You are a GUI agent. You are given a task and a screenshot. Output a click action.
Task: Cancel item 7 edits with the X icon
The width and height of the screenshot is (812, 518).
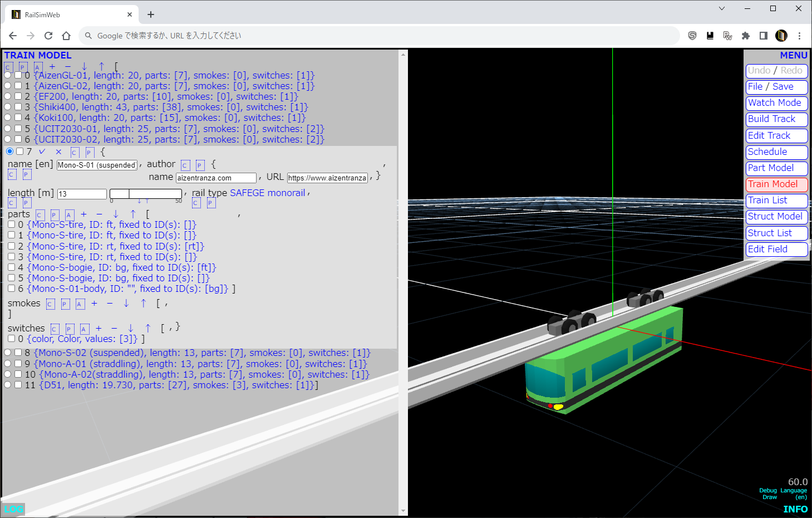pyautogui.click(x=58, y=152)
